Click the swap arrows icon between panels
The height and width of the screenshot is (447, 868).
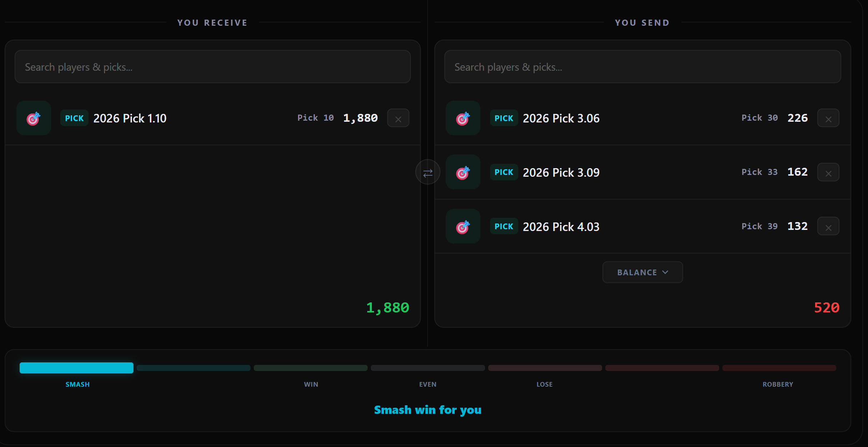(x=428, y=172)
